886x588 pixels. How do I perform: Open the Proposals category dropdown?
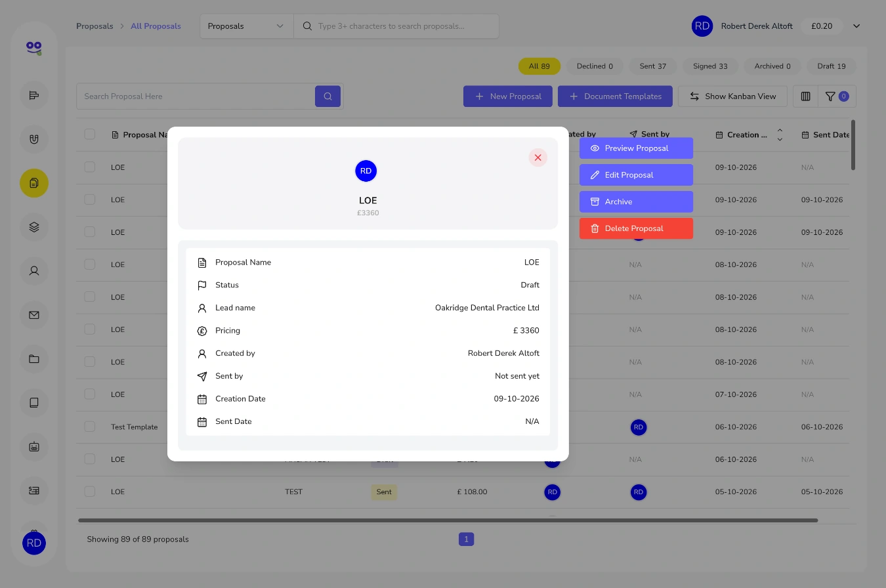pos(246,26)
